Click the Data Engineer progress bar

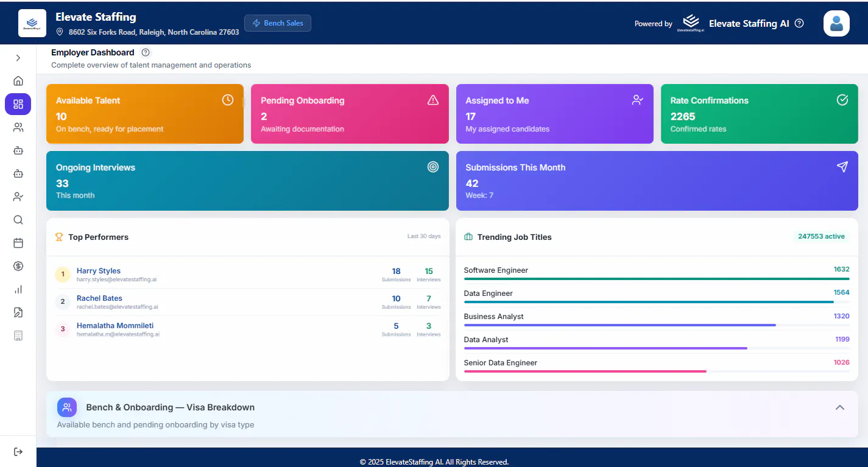(657, 302)
